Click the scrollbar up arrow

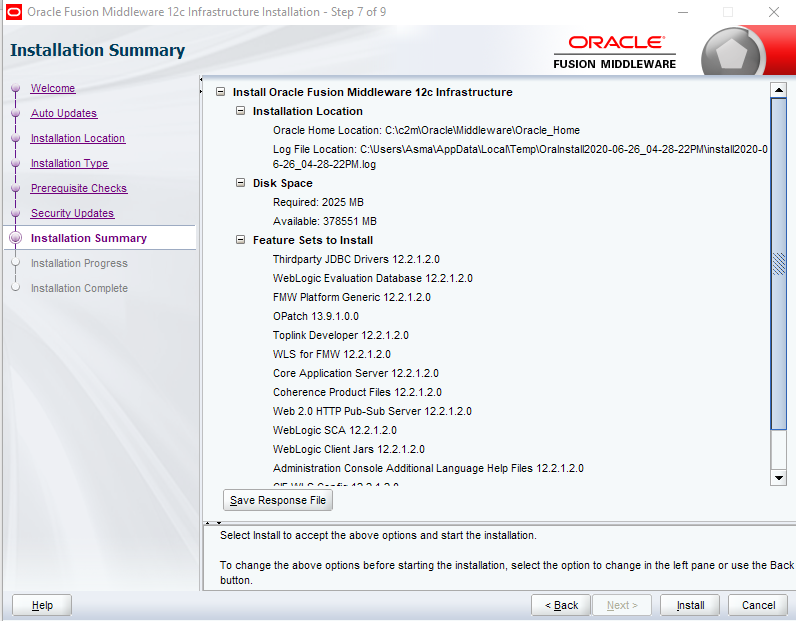pyautogui.click(x=778, y=90)
